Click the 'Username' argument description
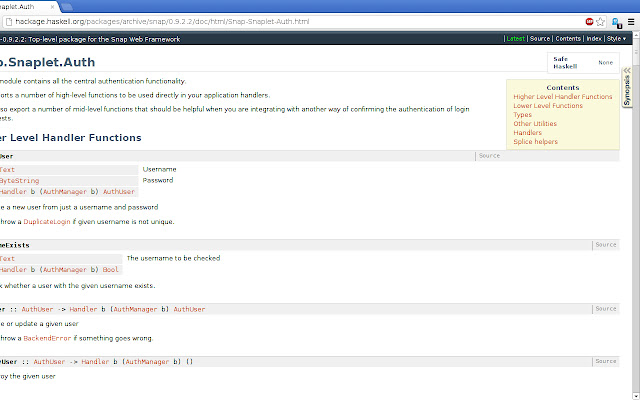640x400 pixels. (159, 169)
